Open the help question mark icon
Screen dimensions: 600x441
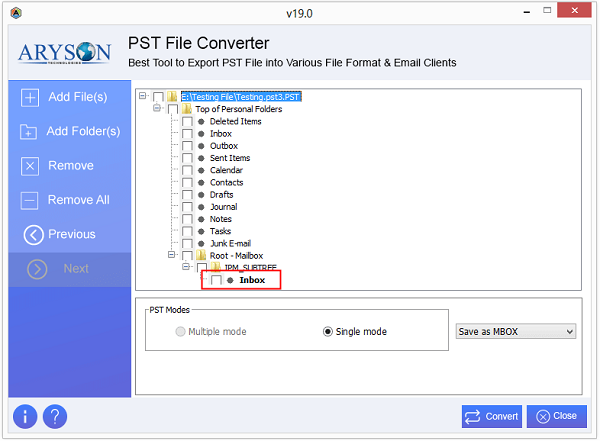pyautogui.click(x=55, y=416)
